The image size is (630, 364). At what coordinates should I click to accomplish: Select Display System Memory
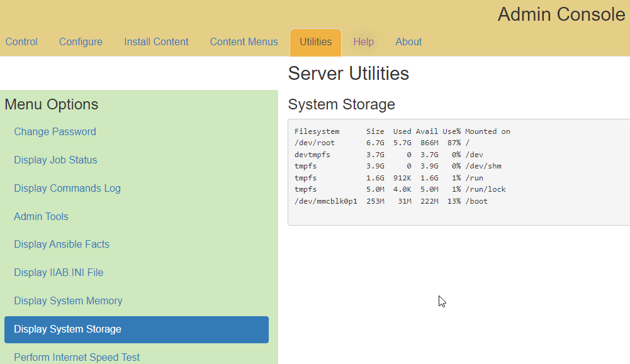coord(68,301)
